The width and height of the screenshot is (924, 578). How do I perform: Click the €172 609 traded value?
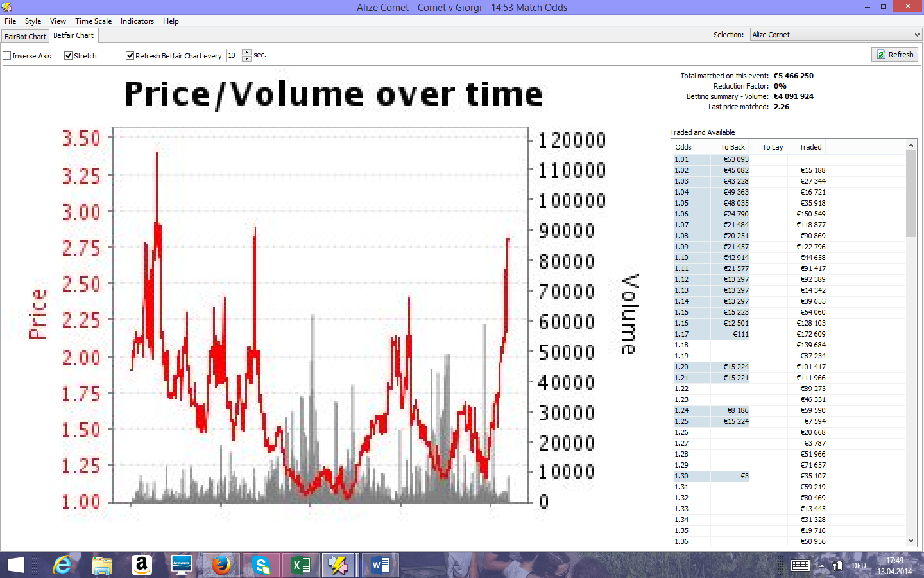pyautogui.click(x=811, y=334)
